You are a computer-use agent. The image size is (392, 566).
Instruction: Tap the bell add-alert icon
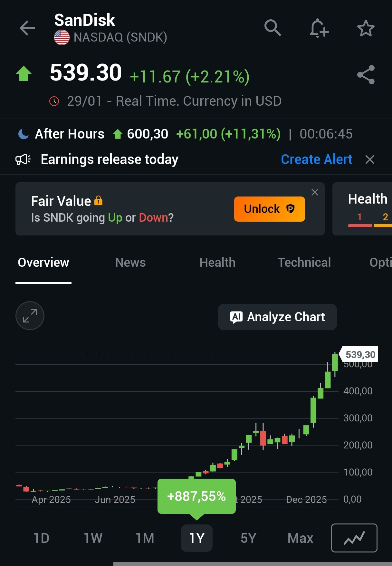(319, 28)
